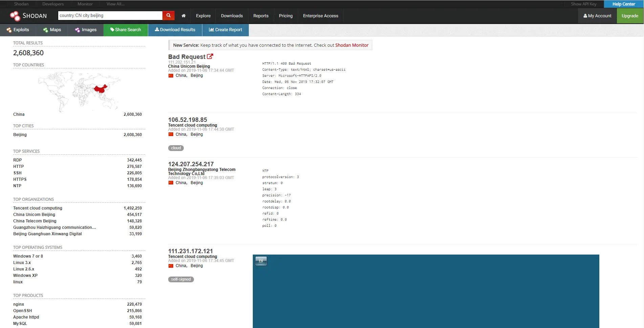The image size is (644, 328).
Task: Open the Downloads menu item
Action: point(232,16)
